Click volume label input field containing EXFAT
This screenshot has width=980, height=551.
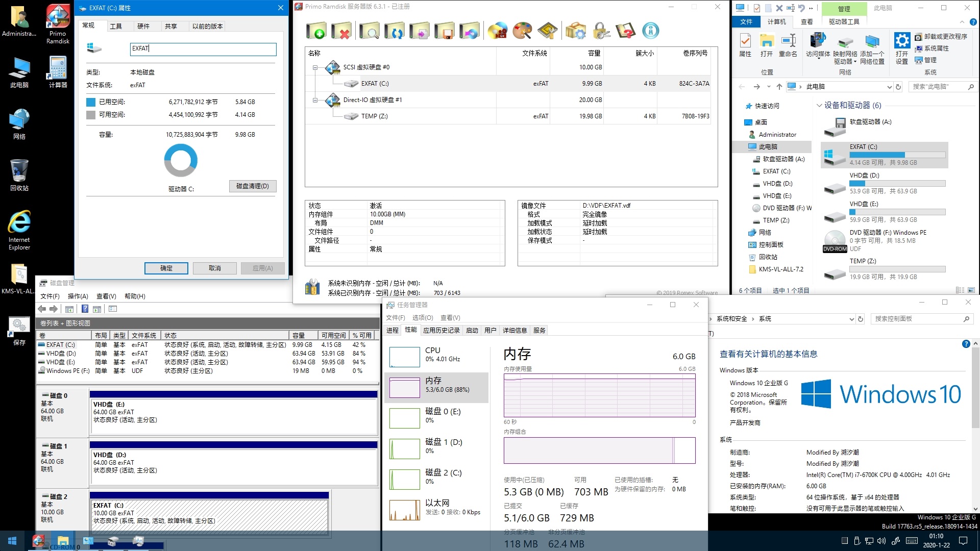203,49
